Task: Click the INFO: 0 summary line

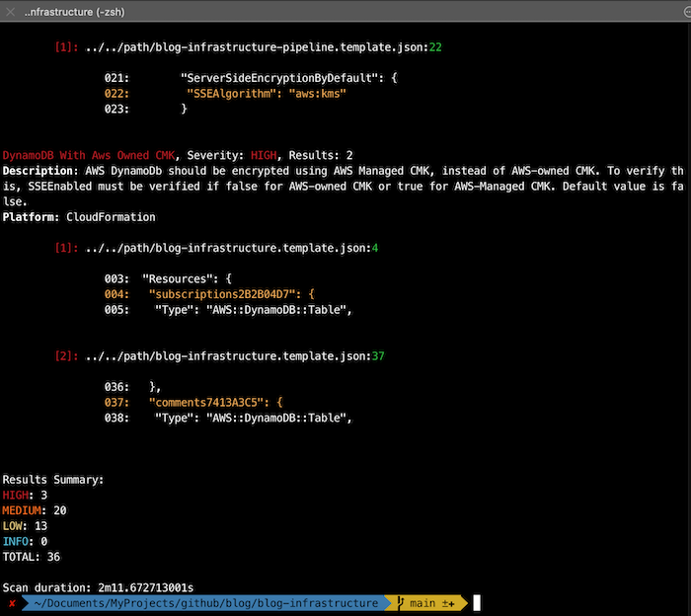Action: [x=25, y=541]
